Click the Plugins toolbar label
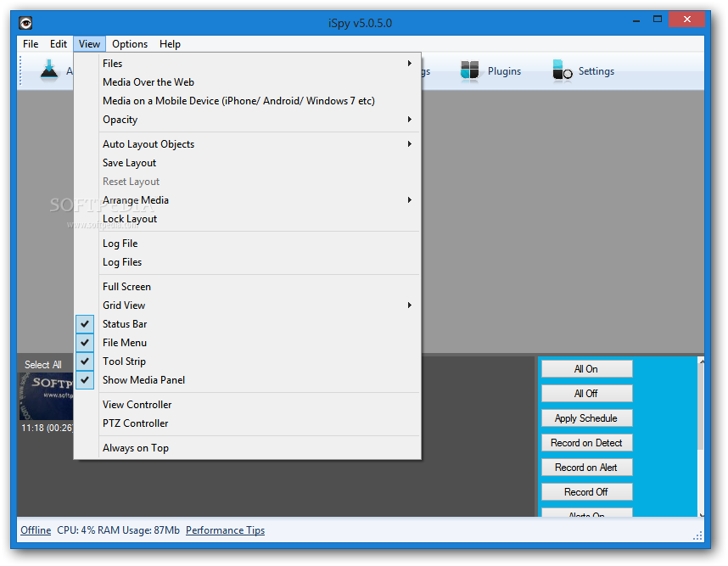The image size is (728, 566). click(x=504, y=71)
